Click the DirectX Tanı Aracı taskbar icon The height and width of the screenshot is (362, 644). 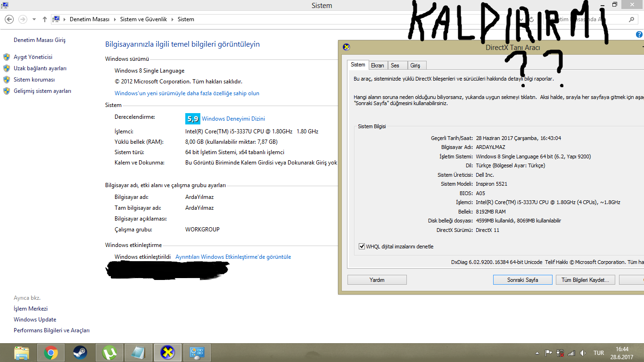[167, 353]
